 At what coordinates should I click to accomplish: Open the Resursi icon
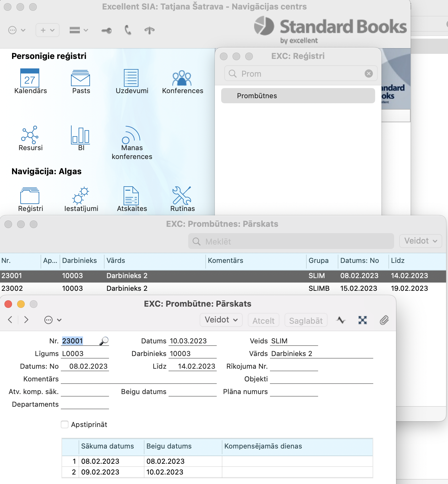coord(30,134)
